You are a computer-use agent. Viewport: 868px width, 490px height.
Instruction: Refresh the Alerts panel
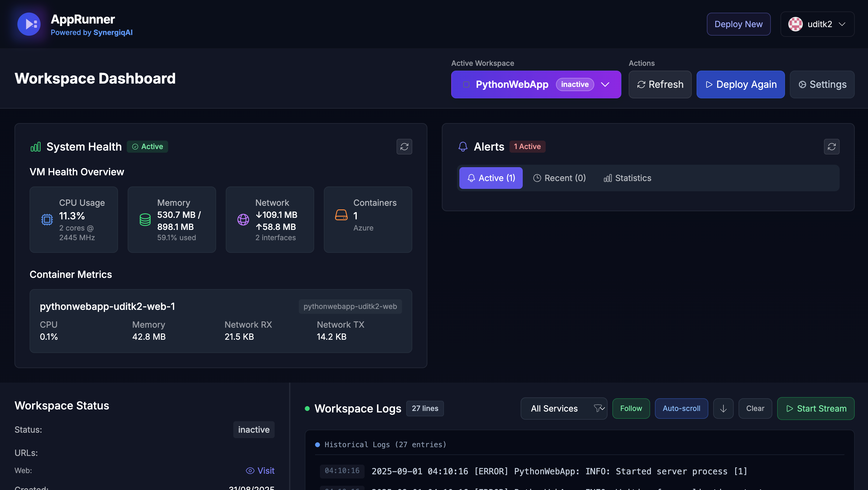coord(831,147)
